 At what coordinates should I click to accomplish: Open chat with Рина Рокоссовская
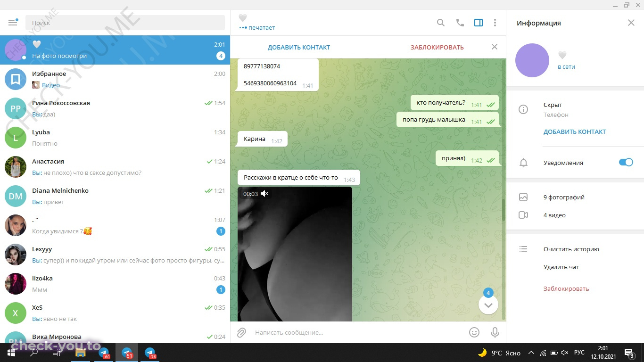tap(115, 108)
